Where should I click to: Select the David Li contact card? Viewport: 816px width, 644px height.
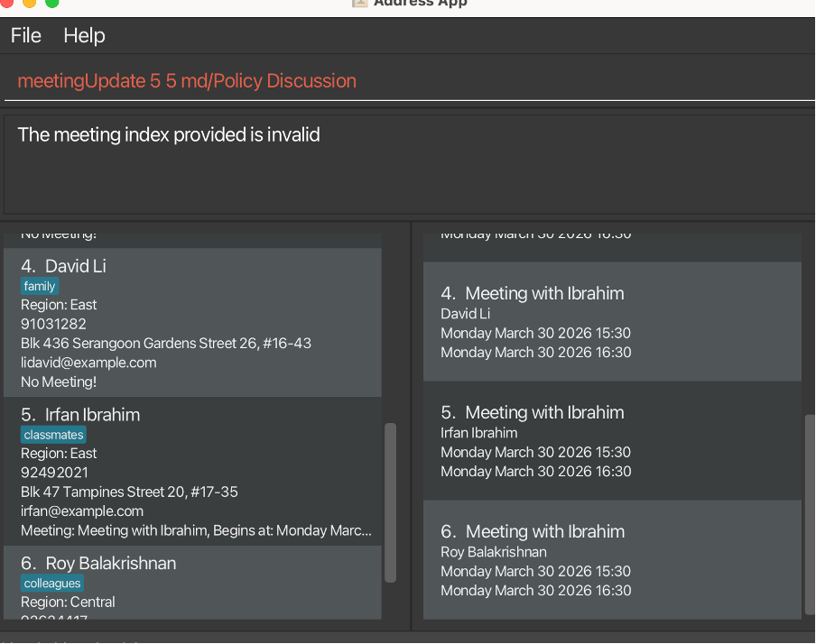tap(192, 323)
